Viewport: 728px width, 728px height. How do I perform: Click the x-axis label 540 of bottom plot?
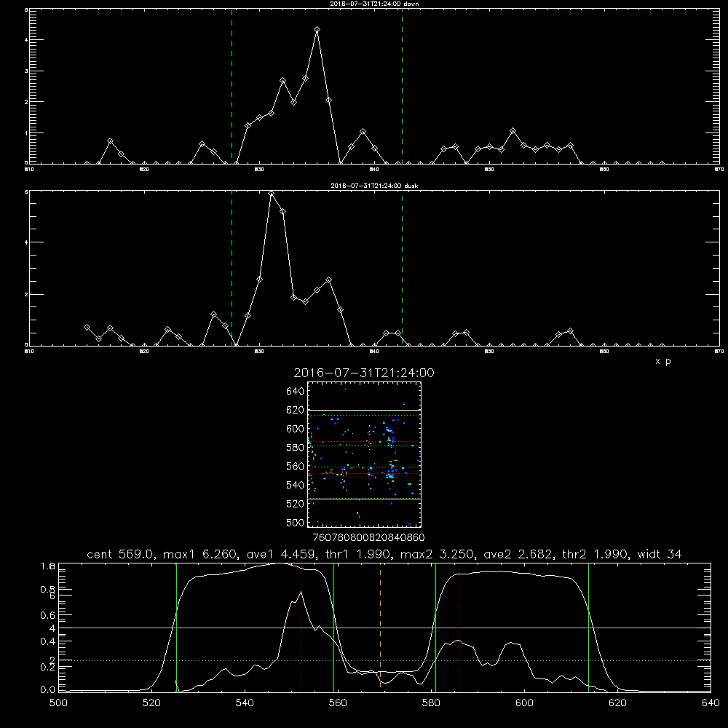click(x=245, y=703)
